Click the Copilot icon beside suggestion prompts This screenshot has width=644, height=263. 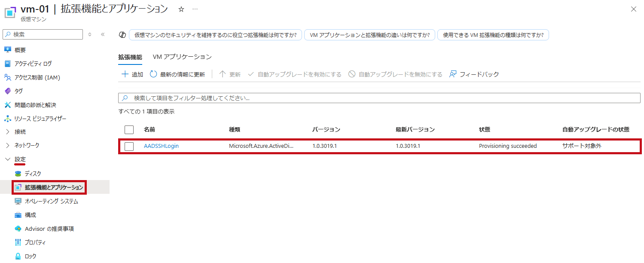(x=122, y=35)
